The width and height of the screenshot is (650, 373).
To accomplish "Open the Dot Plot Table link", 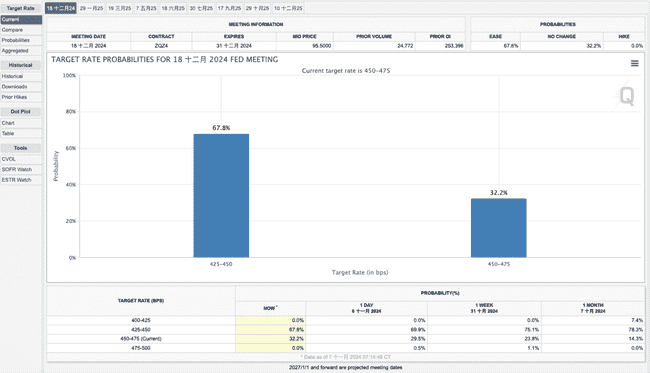I will tap(21, 133).
